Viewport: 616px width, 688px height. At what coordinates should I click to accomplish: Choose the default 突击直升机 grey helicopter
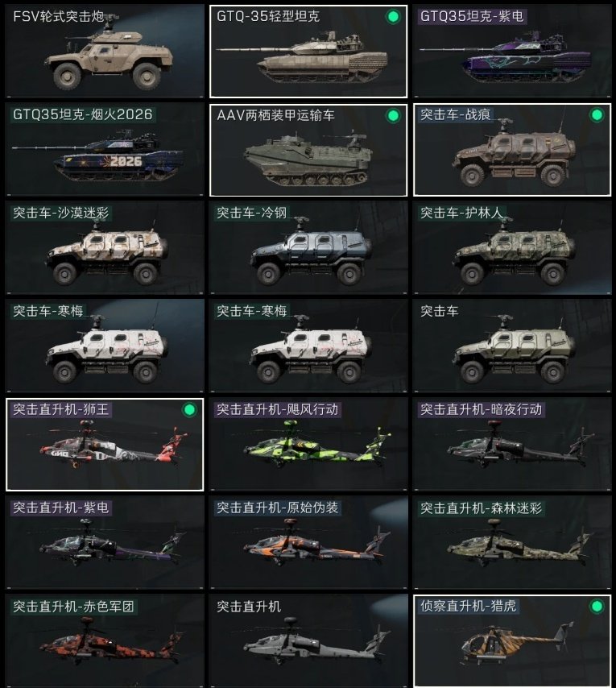pyautogui.click(x=308, y=640)
